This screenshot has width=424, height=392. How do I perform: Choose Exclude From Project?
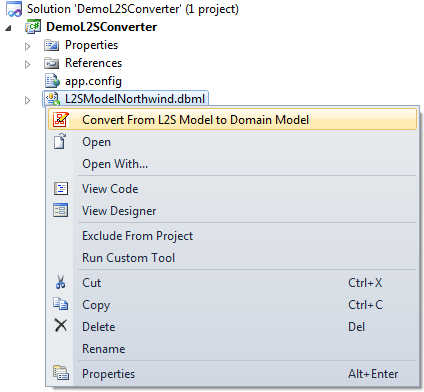coord(137,236)
